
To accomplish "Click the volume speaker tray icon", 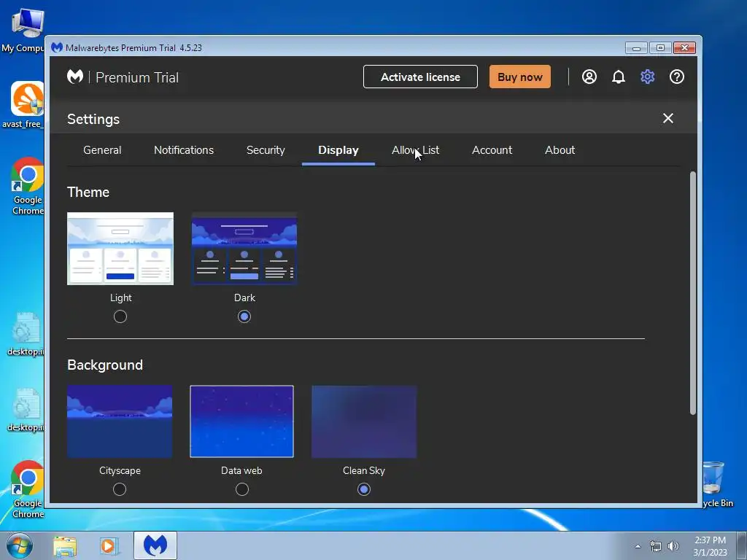I will coord(673,546).
